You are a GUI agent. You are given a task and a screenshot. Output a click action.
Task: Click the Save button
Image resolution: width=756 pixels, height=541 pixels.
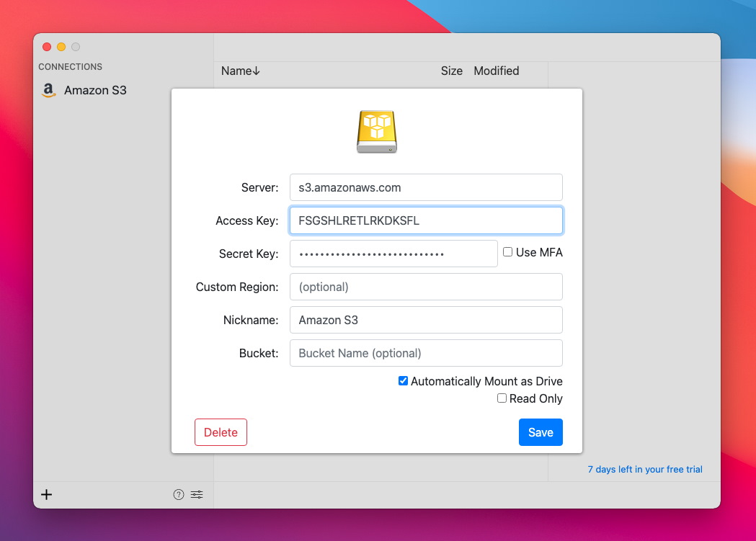pos(541,432)
